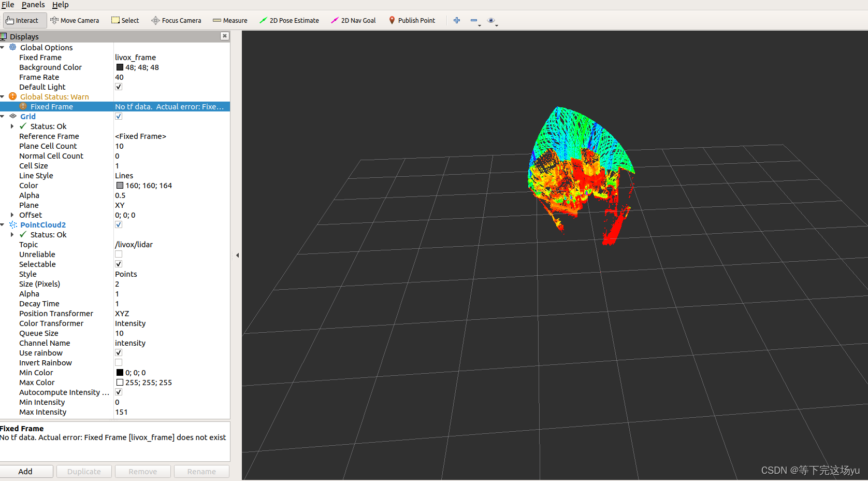Open the Help menu
This screenshot has height=481, width=868.
[60, 5]
